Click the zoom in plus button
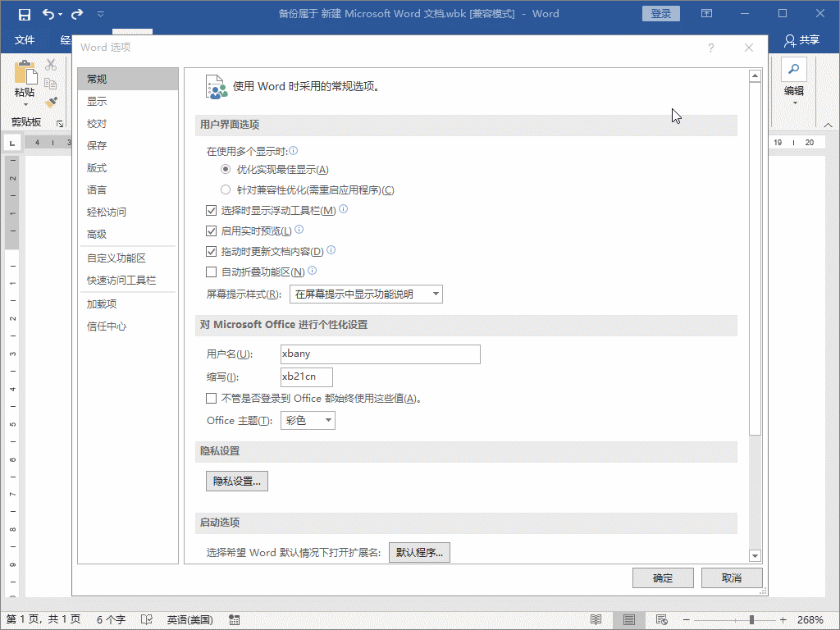This screenshot has height=630, width=840. 783,620
